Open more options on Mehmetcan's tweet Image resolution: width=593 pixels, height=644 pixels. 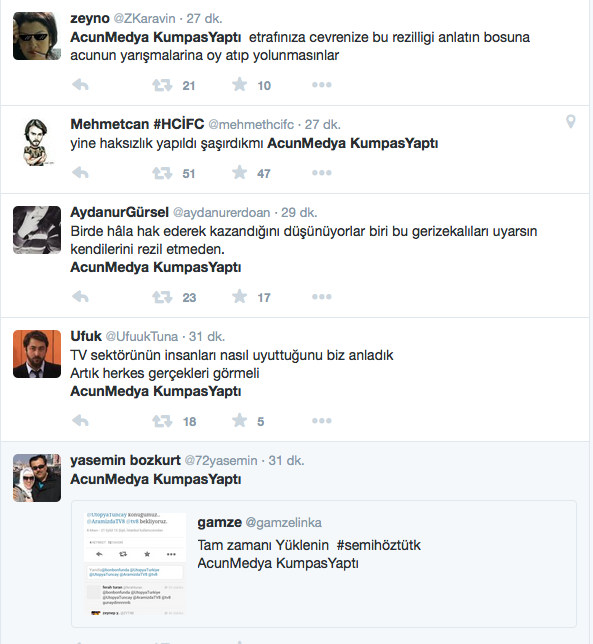coord(322,173)
